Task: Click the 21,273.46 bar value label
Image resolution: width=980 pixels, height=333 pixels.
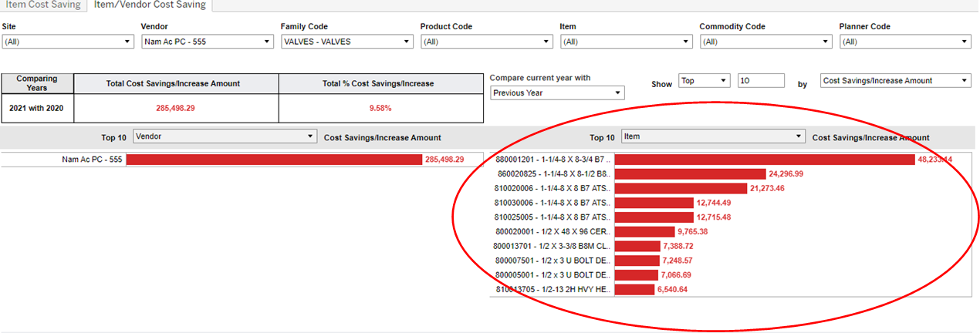Action: 767,188
